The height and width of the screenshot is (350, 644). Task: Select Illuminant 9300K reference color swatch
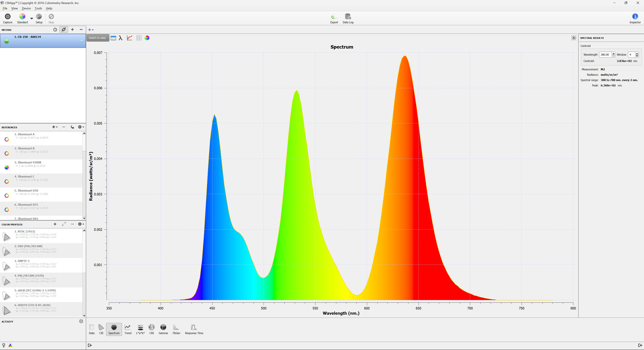[x=7, y=167]
